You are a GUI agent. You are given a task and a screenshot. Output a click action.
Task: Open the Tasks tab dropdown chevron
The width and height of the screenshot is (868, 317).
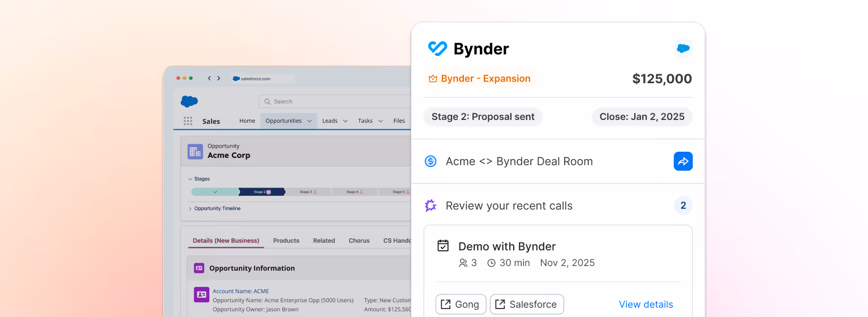[x=381, y=121]
